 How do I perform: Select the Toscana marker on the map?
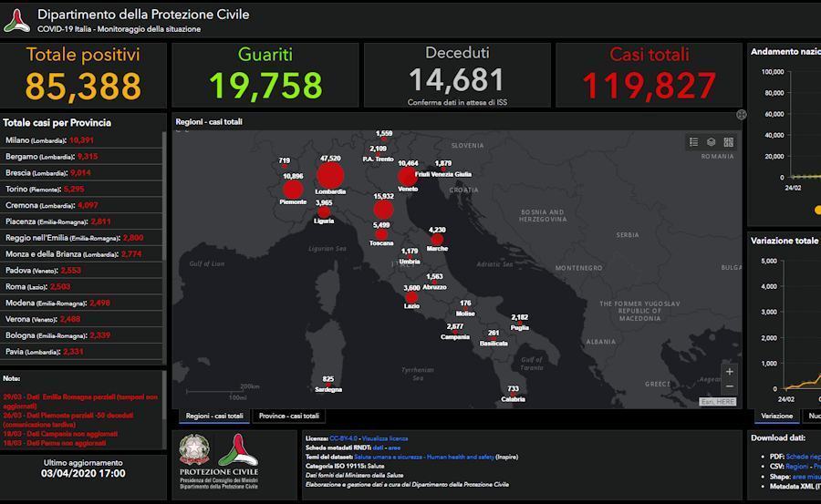[381, 234]
